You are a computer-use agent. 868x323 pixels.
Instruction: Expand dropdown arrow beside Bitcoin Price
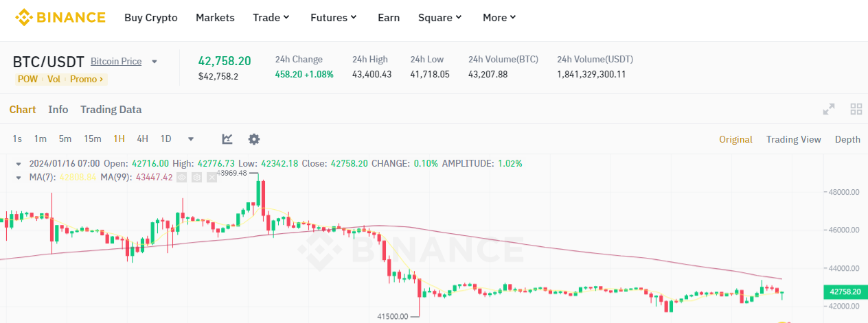coord(155,62)
